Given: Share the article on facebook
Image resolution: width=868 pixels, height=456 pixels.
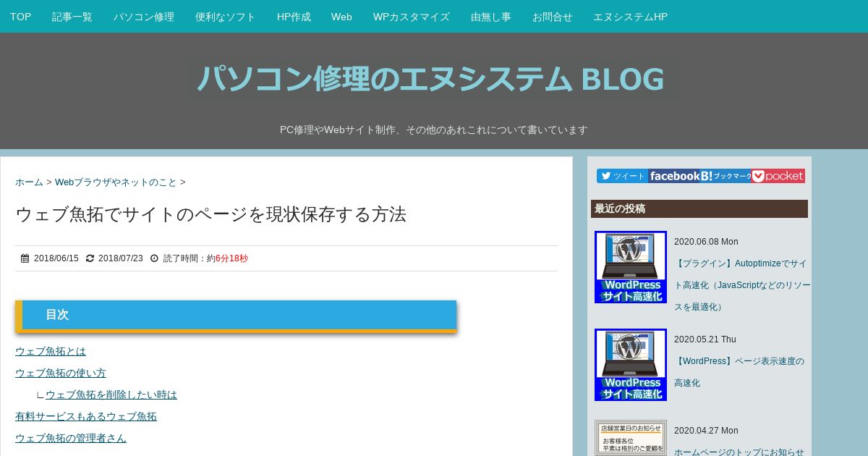Looking at the screenshot, I should click(x=673, y=176).
